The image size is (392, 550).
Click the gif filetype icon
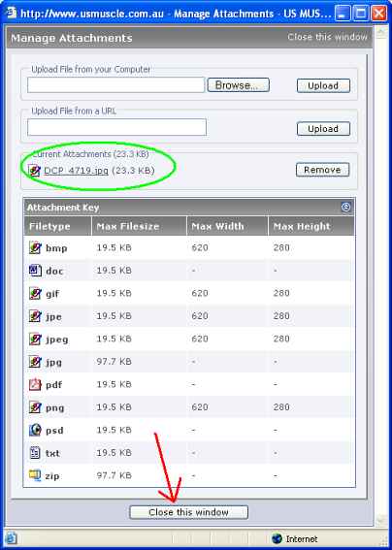(x=35, y=293)
